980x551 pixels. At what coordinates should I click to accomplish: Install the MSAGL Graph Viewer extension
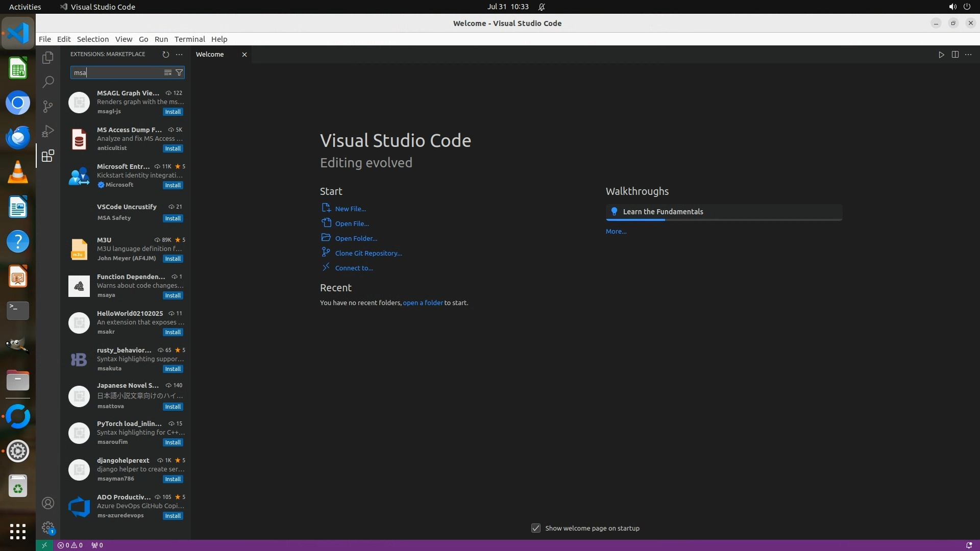click(x=173, y=112)
